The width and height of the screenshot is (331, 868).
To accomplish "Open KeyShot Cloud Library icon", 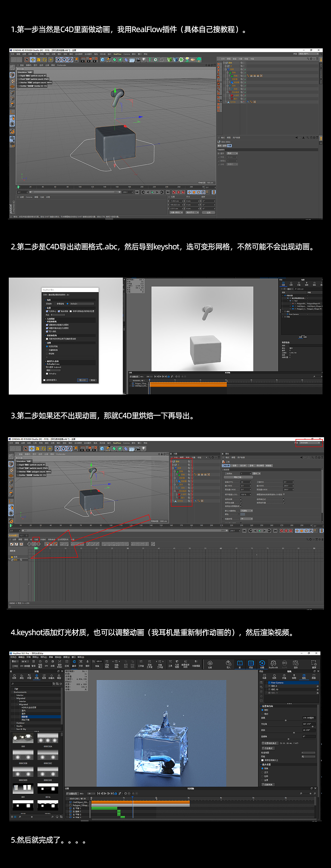I will click(x=210, y=664).
